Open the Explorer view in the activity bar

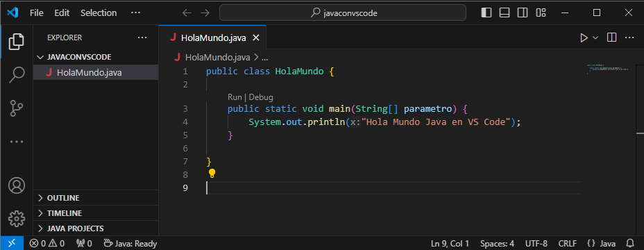tap(17, 42)
